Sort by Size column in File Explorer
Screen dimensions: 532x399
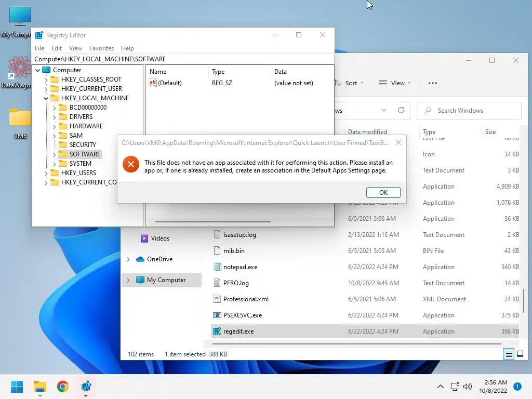coord(490,131)
